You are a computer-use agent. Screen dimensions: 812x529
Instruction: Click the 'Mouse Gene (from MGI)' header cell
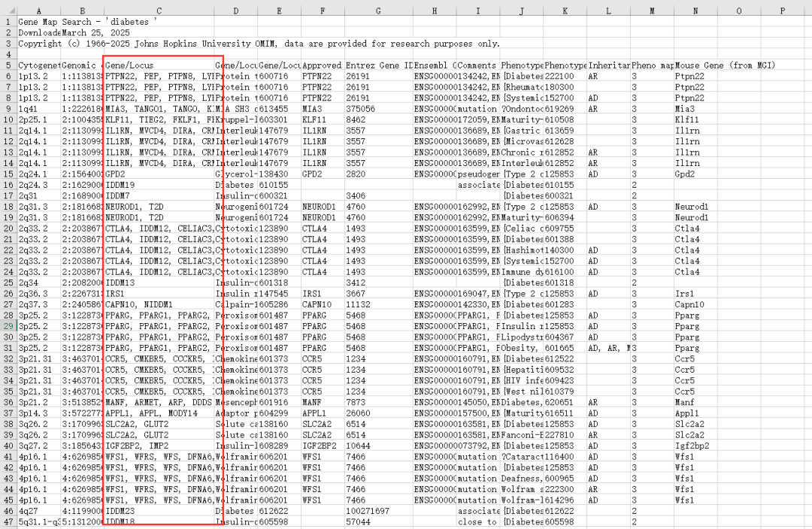[x=725, y=65]
